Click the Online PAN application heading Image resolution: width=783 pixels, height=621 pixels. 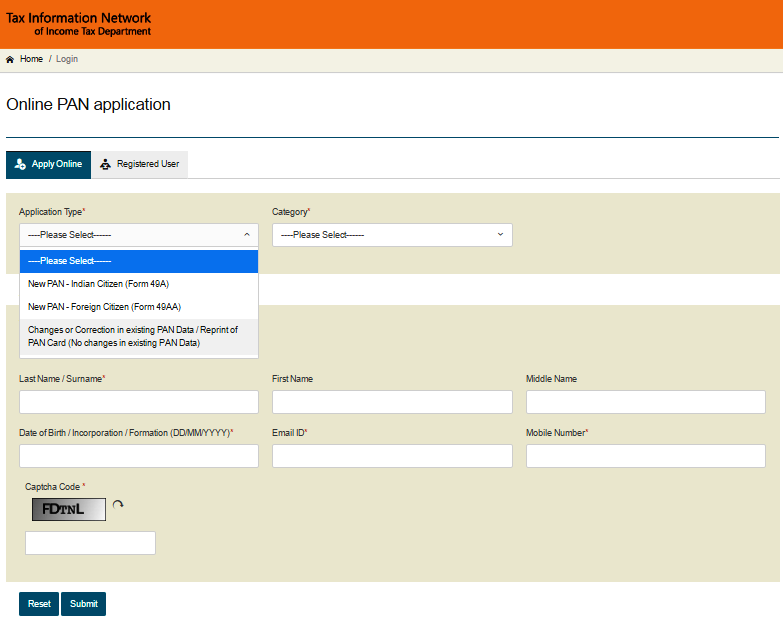tap(88, 104)
